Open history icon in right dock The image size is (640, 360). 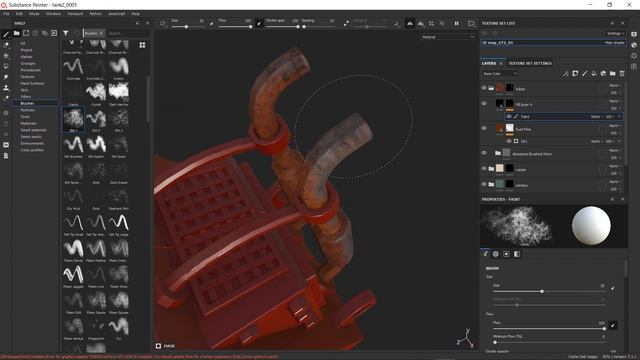pos(634,56)
